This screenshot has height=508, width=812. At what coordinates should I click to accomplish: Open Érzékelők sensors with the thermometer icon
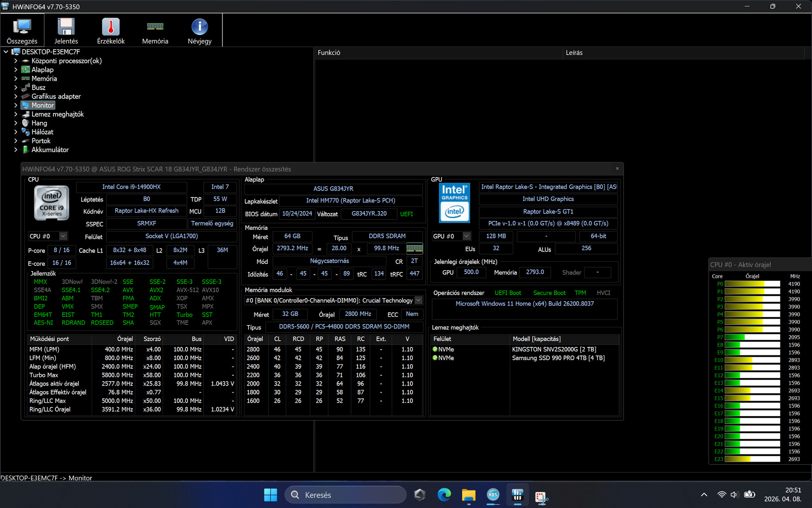111,31
